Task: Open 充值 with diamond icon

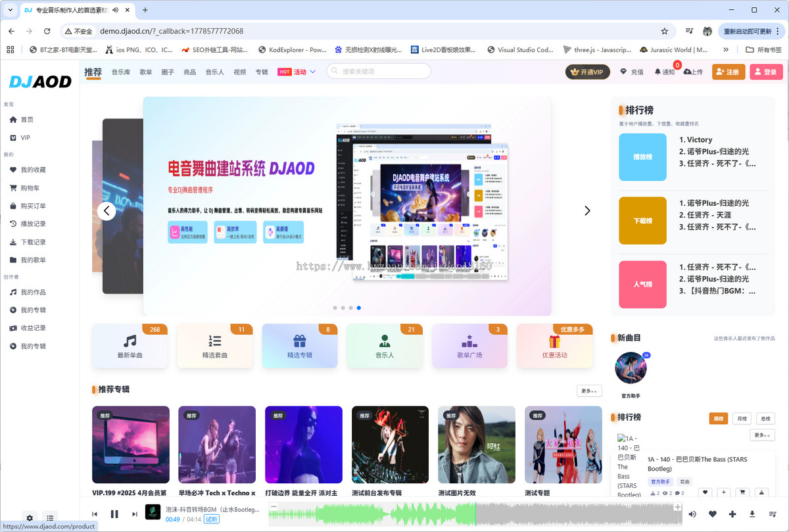Action: tap(632, 72)
